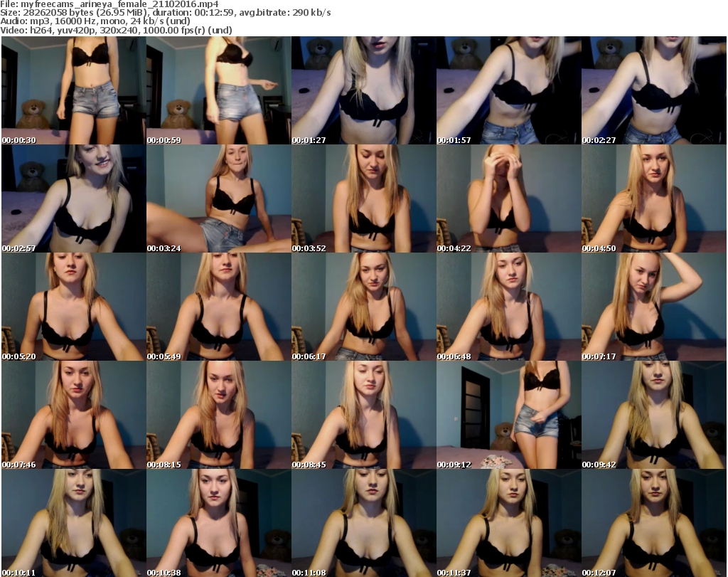Click the 00:02:27 preview frame
Viewport: 728px width, 577px height.
point(654,90)
